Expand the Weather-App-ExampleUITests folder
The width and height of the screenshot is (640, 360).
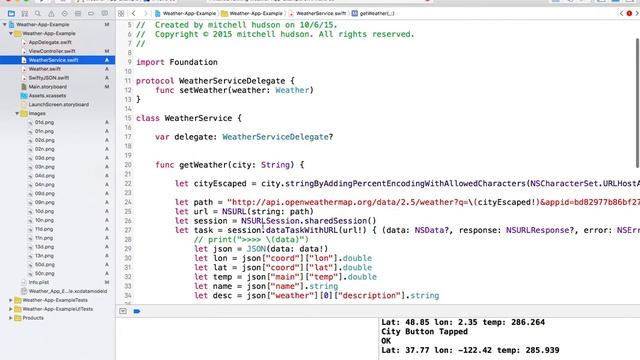[x=11, y=309]
